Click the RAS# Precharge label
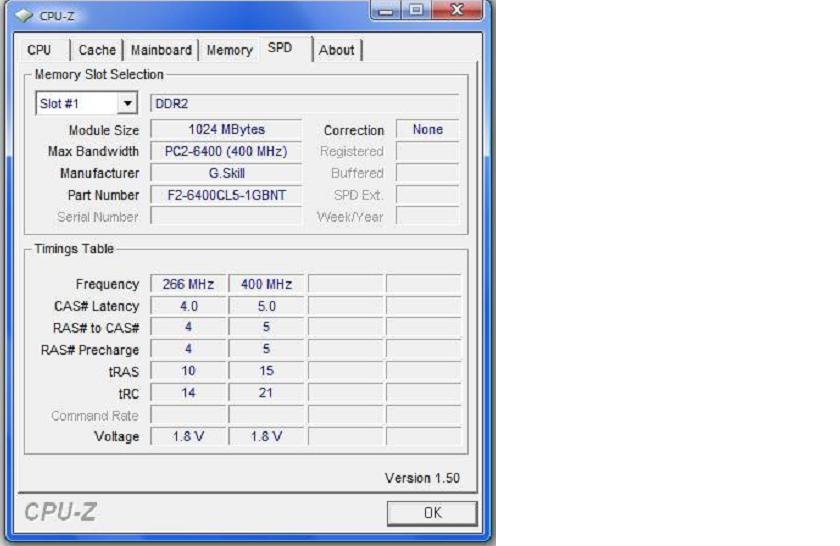 (x=90, y=350)
